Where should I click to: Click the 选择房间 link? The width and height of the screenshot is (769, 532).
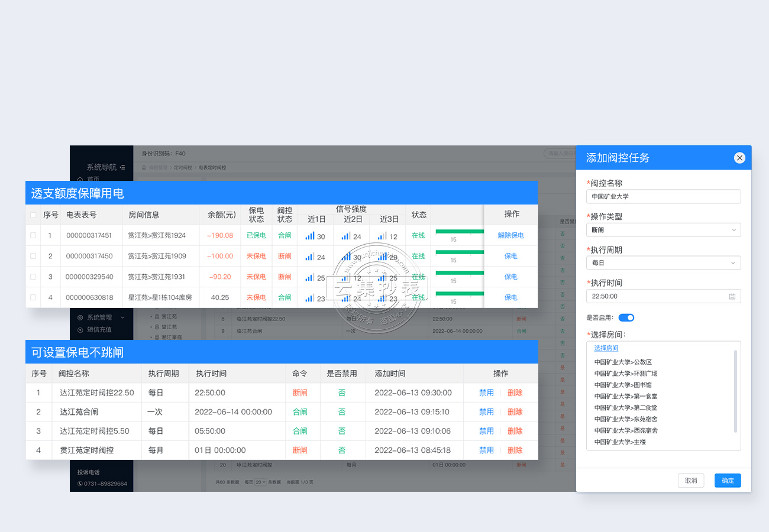(606, 348)
